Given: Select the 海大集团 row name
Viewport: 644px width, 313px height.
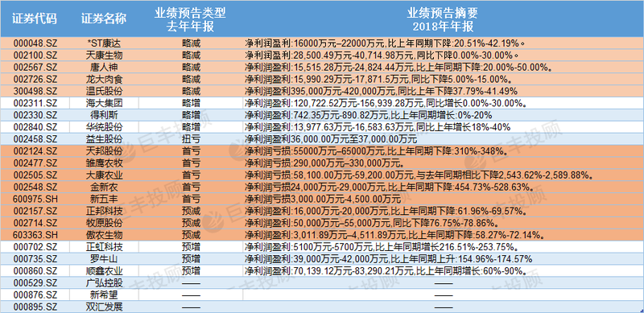Looking at the screenshot, I should pos(104,103).
